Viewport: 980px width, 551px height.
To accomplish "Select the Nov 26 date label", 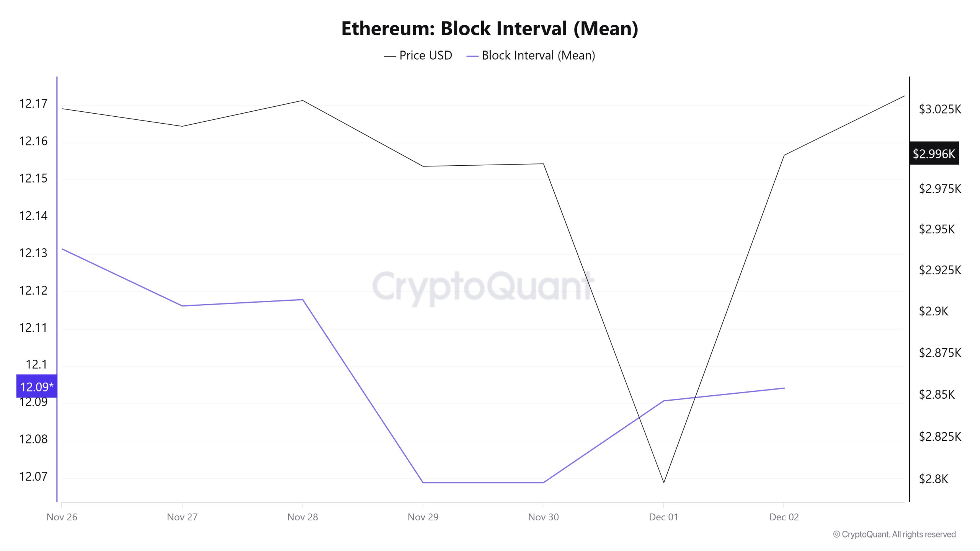I will point(62,517).
